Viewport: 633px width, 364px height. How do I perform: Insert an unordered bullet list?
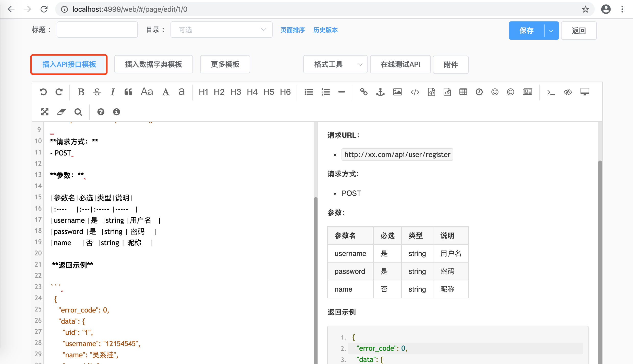[x=309, y=92]
